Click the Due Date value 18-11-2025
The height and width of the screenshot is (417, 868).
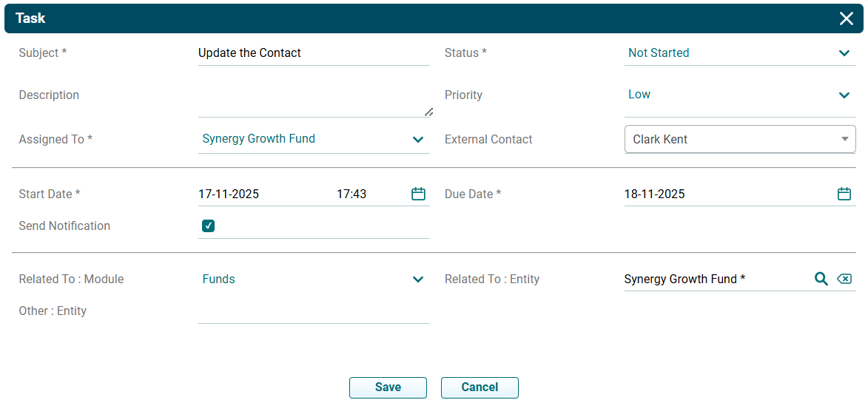coord(655,194)
